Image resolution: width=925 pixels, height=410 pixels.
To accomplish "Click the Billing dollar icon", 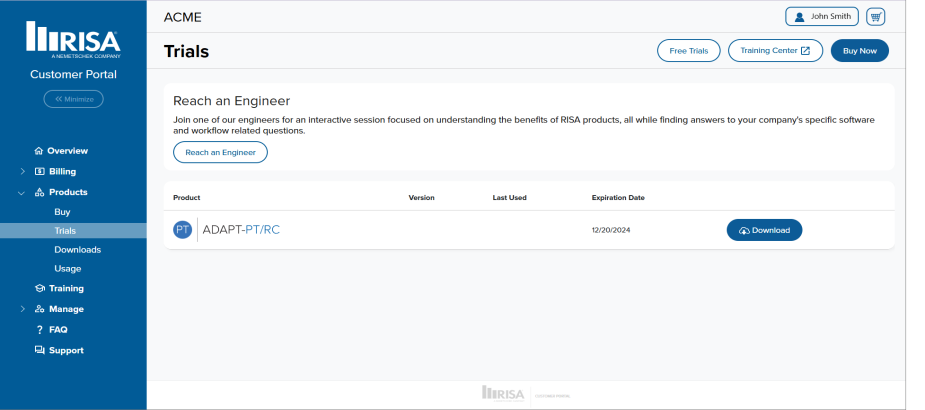I will 40,171.
